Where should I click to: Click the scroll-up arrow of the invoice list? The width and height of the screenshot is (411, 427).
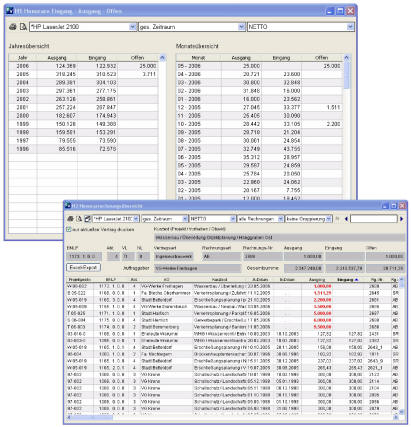[402, 280]
